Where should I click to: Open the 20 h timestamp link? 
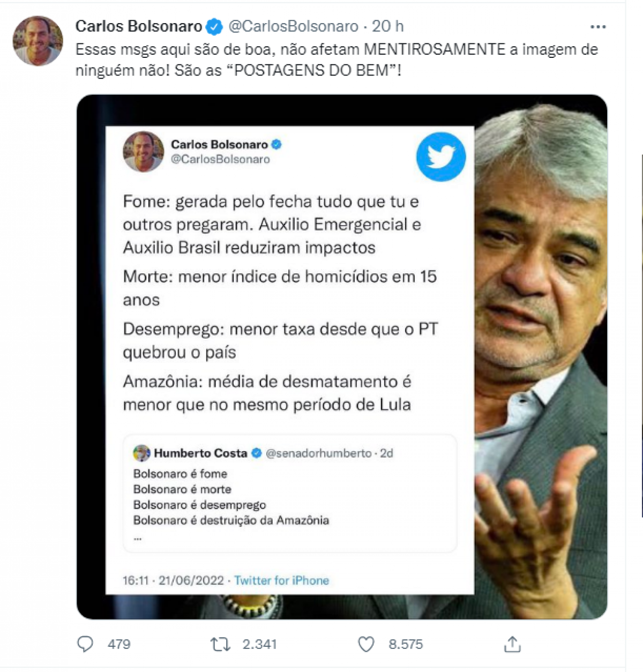click(388, 26)
